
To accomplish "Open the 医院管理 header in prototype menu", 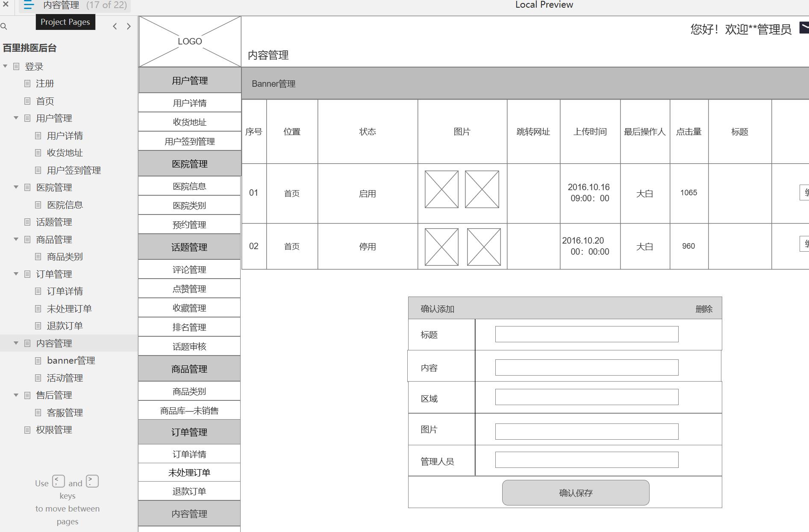I will pyautogui.click(x=190, y=164).
